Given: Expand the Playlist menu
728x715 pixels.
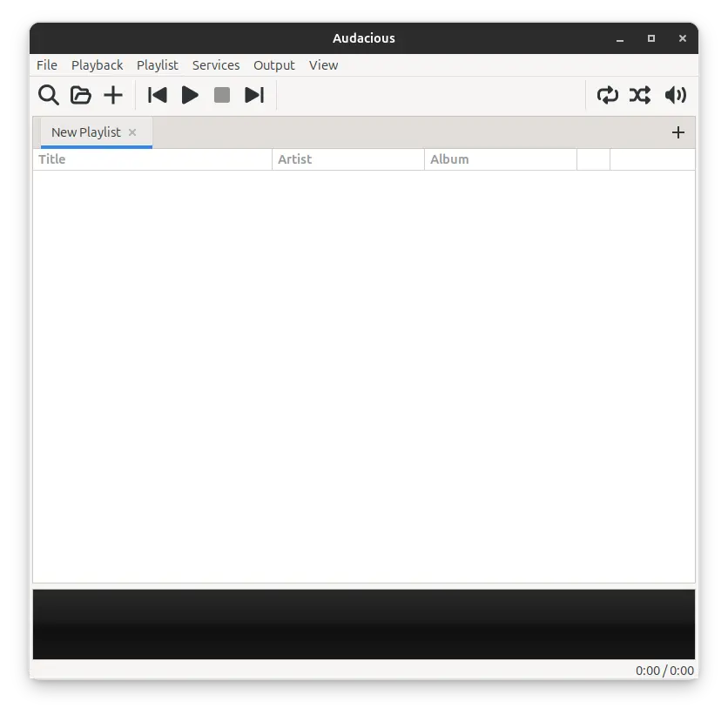Looking at the screenshot, I should [x=158, y=65].
